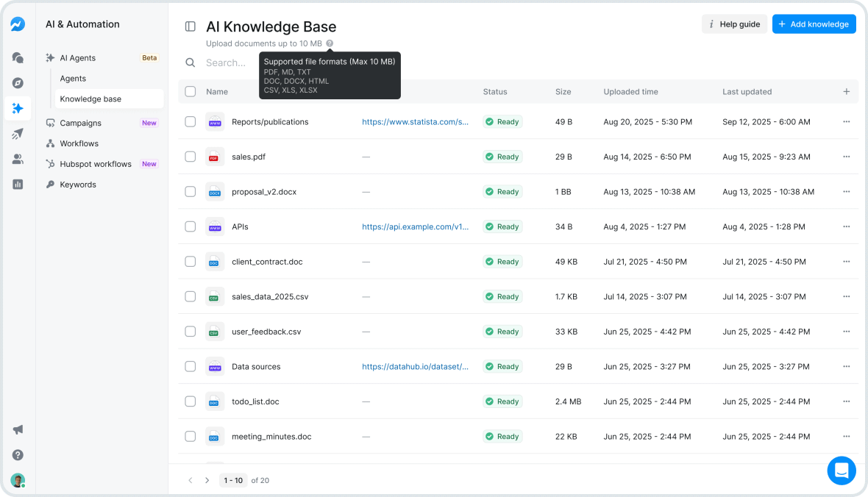Open the bar chart reports sidebar icon
Screen dimensions: 868x497
[18, 185]
